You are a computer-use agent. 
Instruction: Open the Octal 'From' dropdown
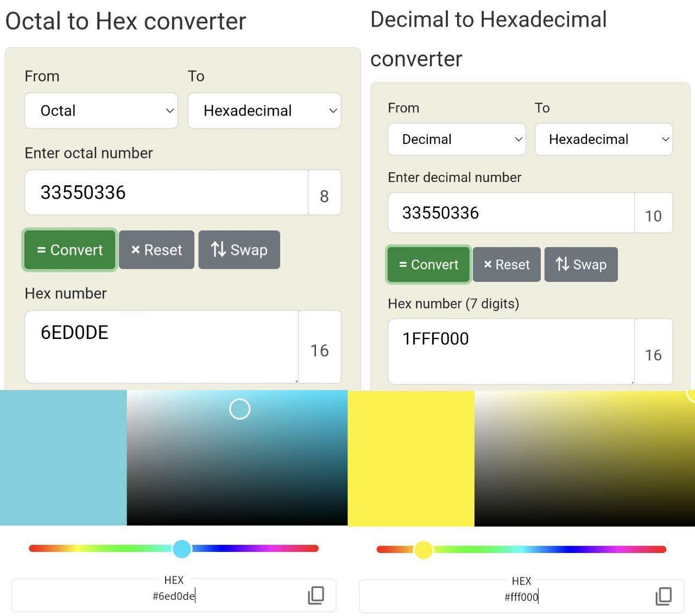[x=101, y=111]
